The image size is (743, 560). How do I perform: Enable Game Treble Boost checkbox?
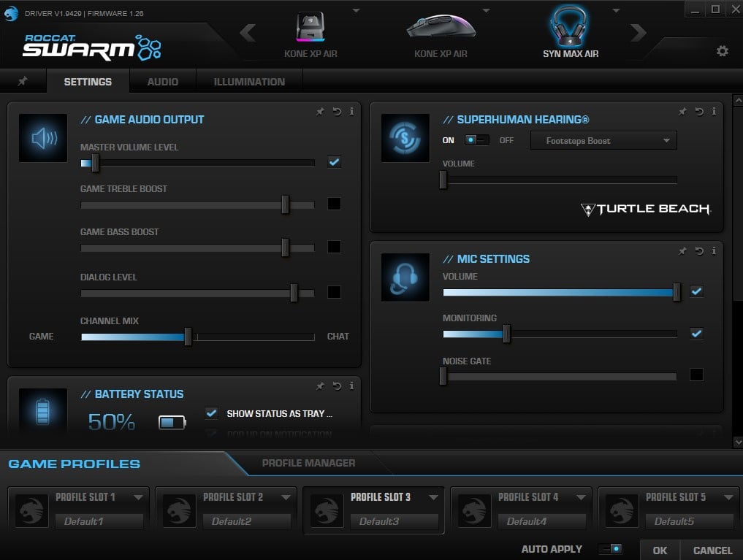tap(334, 204)
